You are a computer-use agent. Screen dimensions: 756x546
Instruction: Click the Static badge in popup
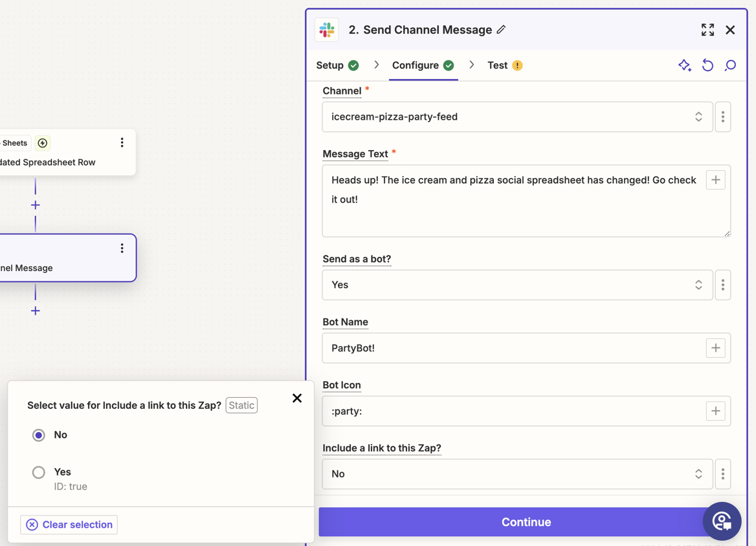pos(241,405)
